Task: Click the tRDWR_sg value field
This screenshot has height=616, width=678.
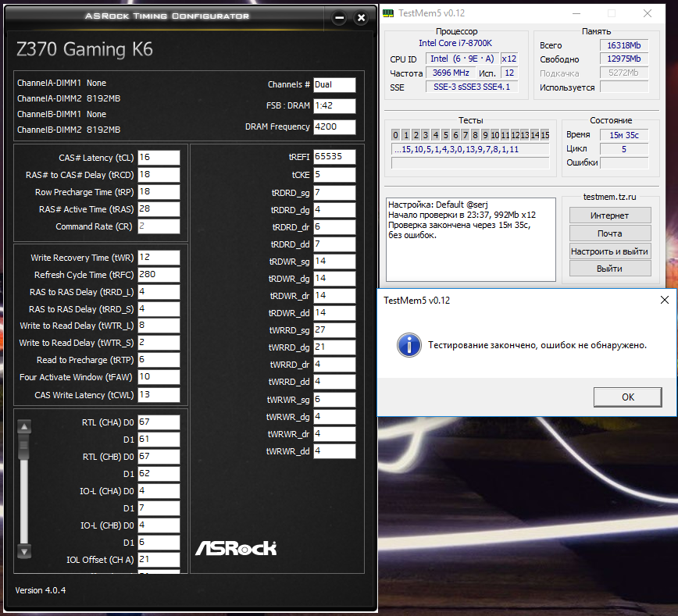Action: coord(334,262)
